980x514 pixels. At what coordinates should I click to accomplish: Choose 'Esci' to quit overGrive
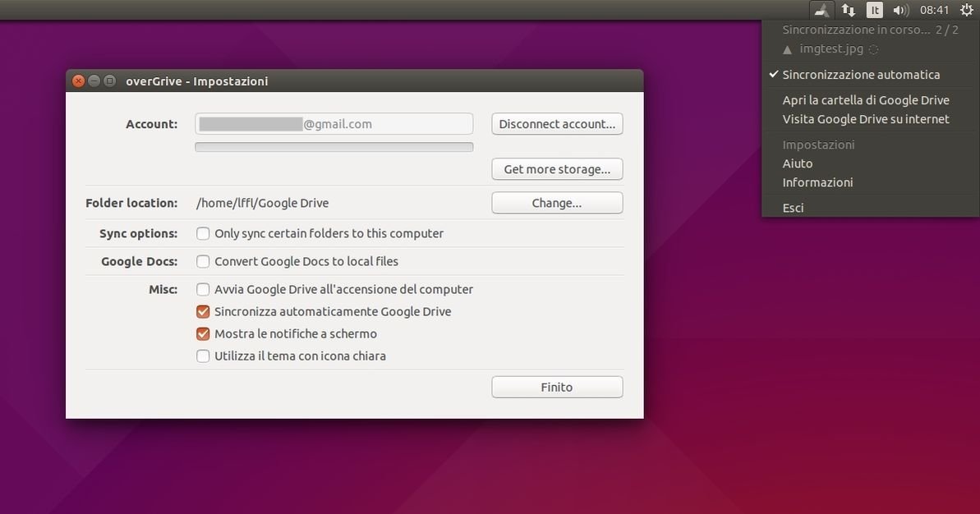pyautogui.click(x=870, y=208)
